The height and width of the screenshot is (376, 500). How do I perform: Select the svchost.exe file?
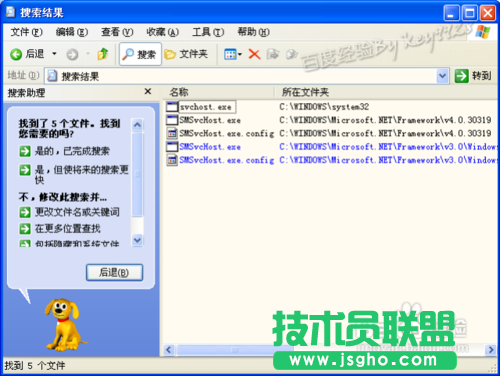pos(206,107)
